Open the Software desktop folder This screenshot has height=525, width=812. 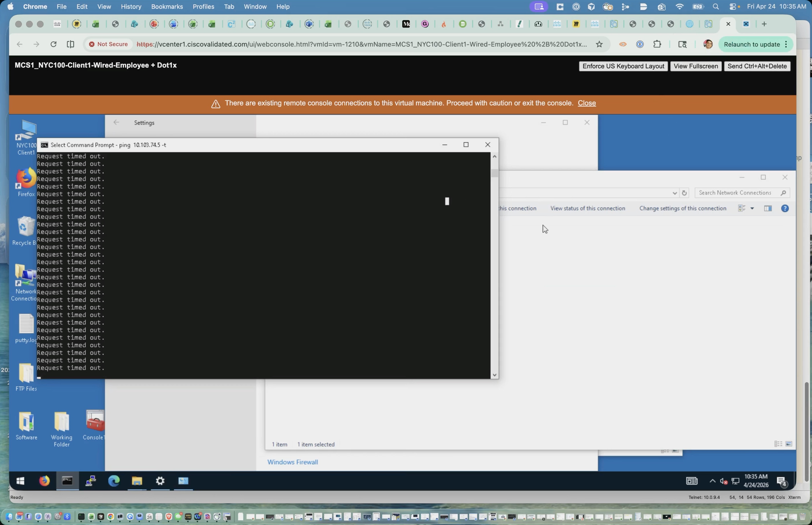coord(27,426)
